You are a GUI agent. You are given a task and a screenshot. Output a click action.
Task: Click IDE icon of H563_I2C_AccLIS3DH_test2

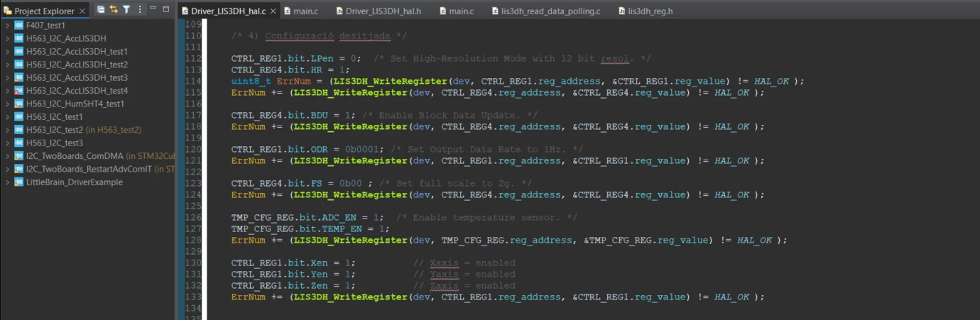(18, 65)
